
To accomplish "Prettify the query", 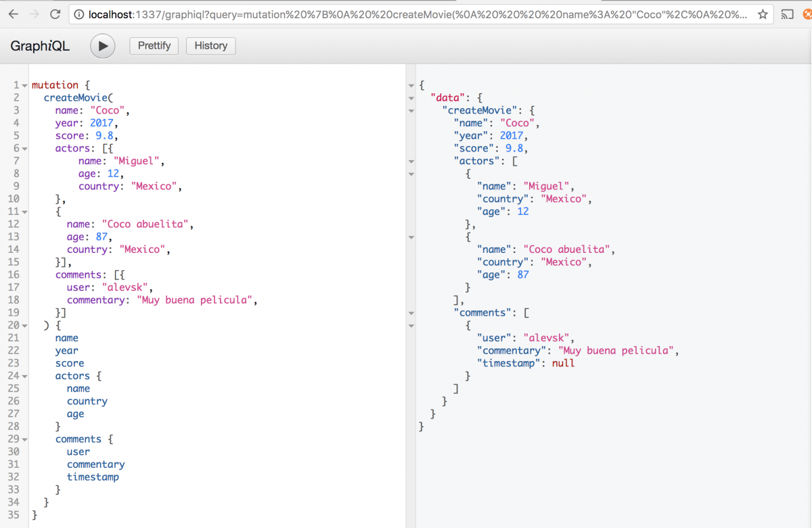I will [154, 46].
